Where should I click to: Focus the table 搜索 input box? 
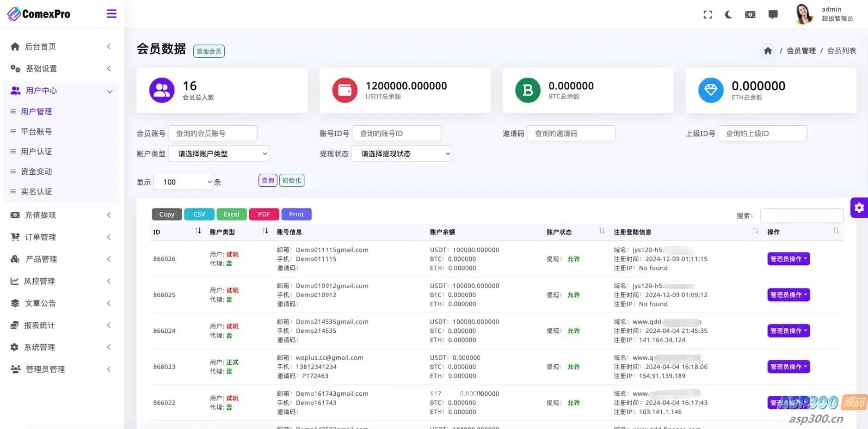(x=802, y=215)
